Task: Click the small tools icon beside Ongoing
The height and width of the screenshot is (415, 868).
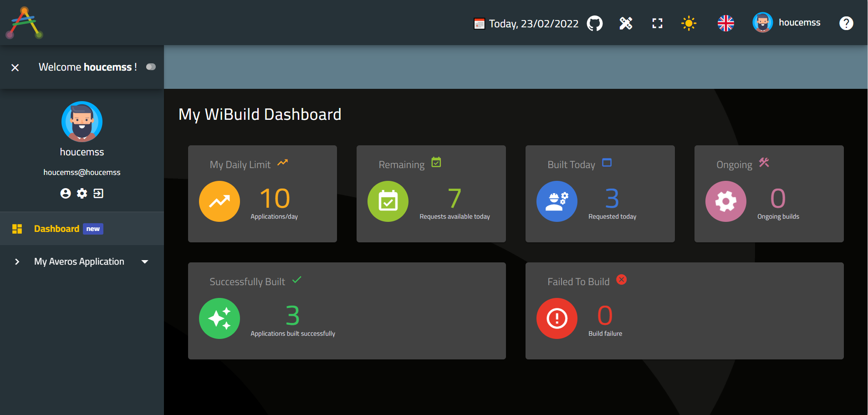Action: point(764,162)
